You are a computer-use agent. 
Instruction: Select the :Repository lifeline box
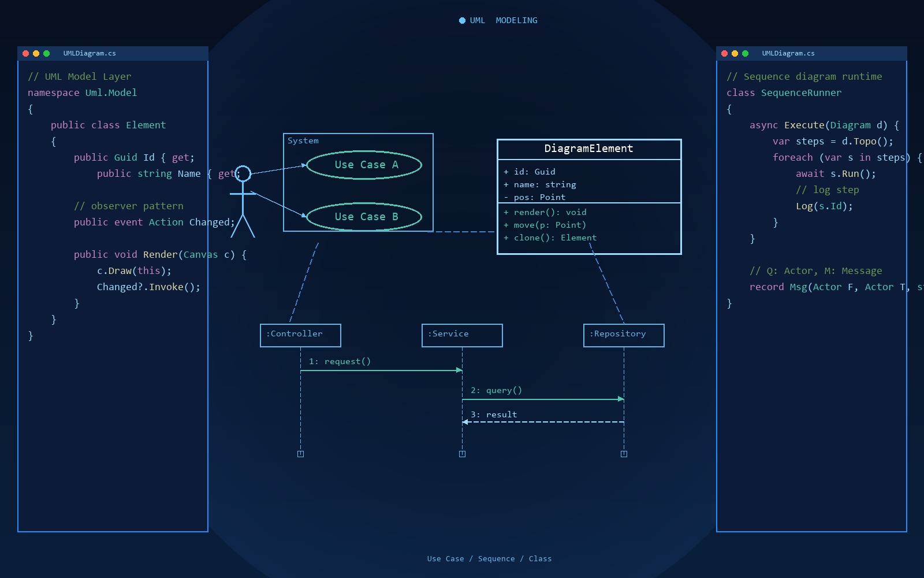tap(624, 335)
